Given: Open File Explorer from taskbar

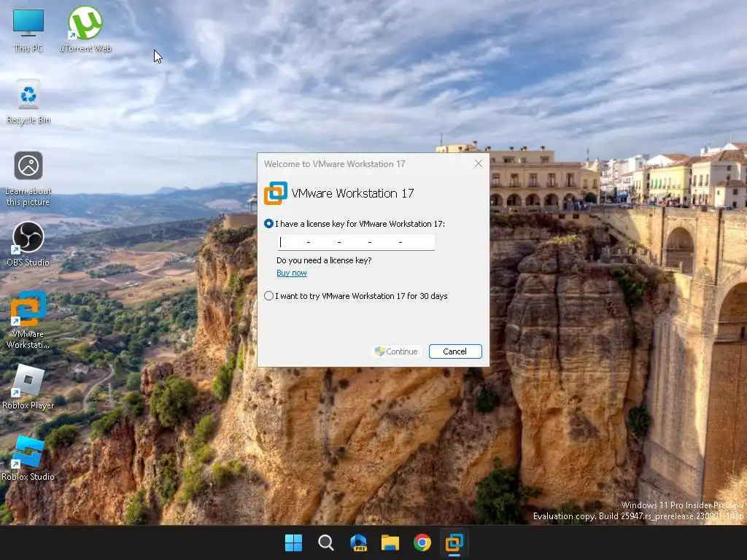Looking at the screenshot, I should (390, 542).
